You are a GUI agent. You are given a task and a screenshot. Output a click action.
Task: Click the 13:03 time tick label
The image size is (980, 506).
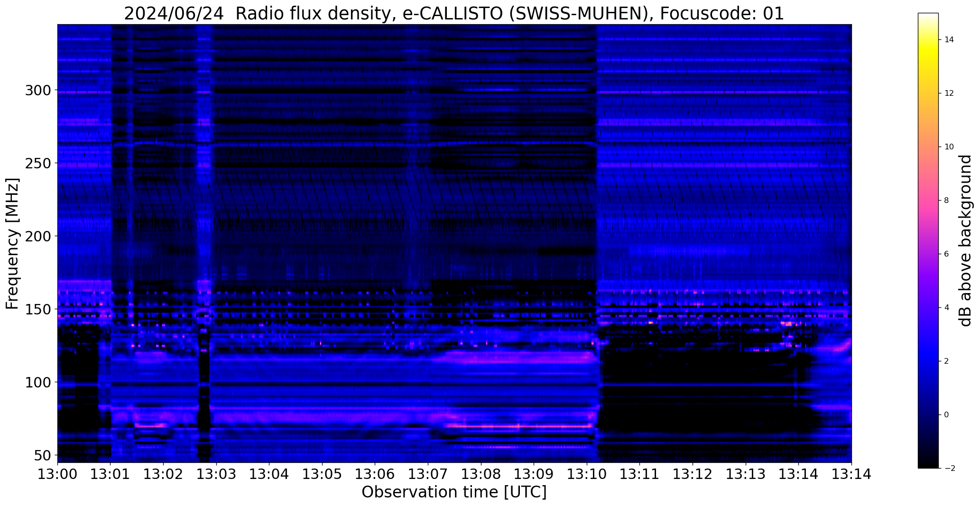tap(216, 474)
